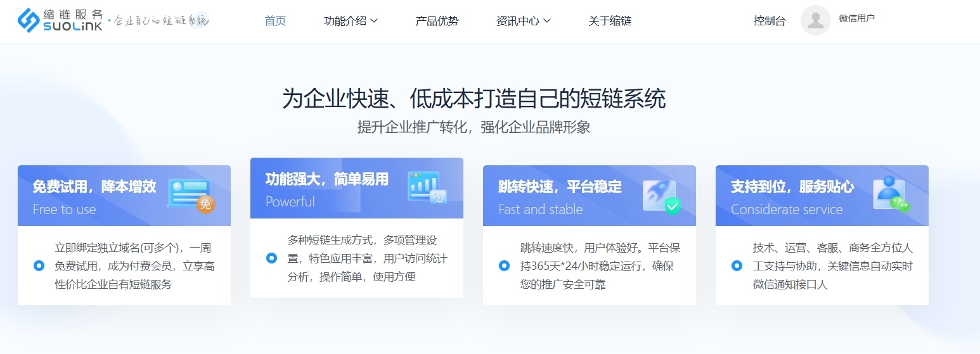This screenshot has width=980, height=354.
Task: Click the 支持到位，服务贴心 card header
Action: coord(792,187)
